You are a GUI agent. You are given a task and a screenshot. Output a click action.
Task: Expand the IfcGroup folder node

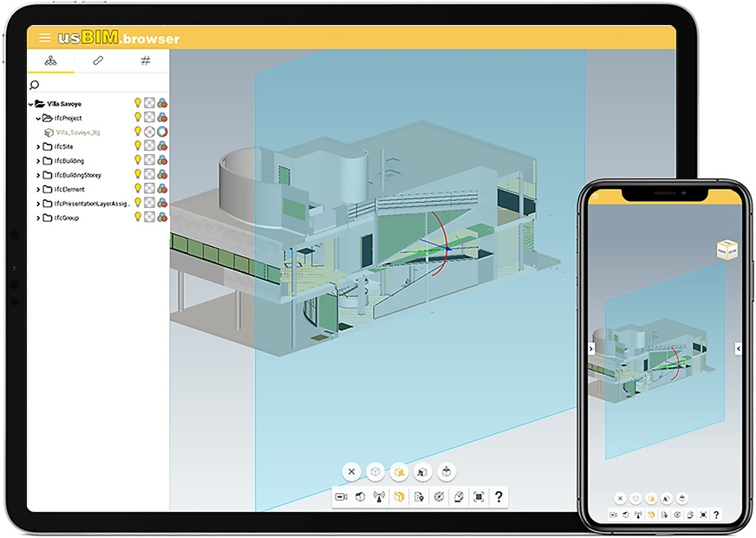click(37, 217)
